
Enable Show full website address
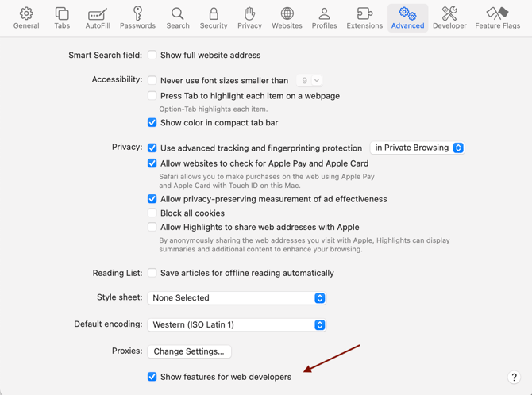point(152,56)
